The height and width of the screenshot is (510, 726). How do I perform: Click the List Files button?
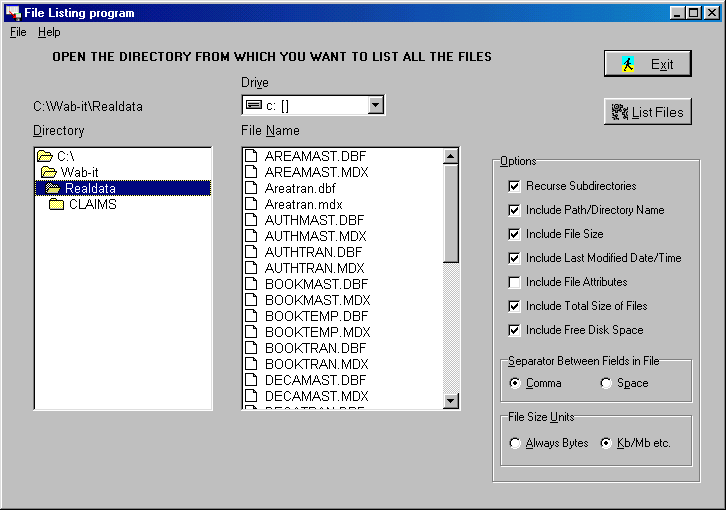coord(647,111)
